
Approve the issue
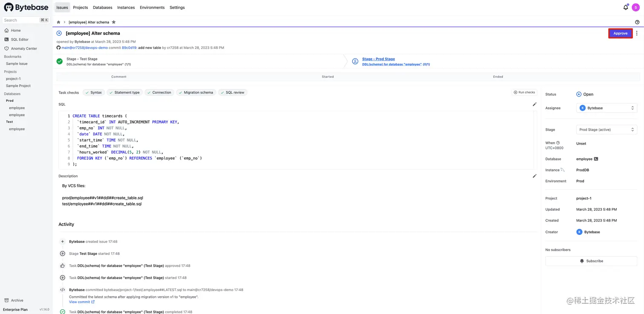tap(620, 33)
